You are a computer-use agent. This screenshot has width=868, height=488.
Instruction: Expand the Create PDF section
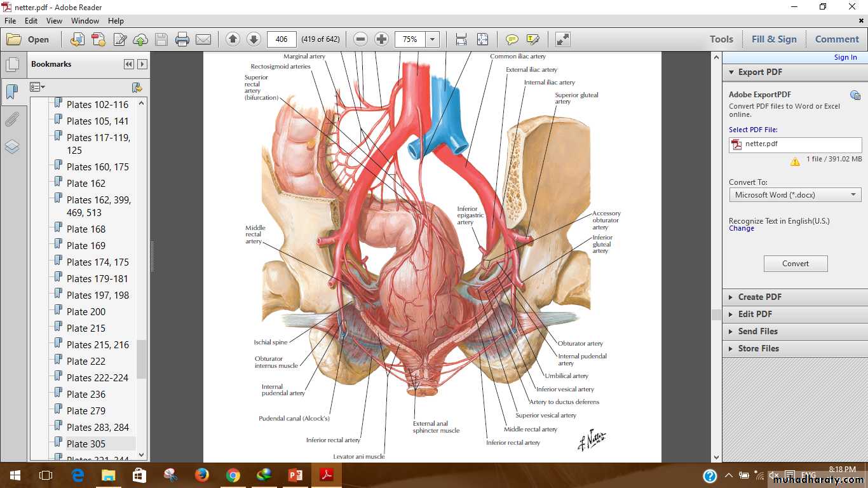pos(759,297)
